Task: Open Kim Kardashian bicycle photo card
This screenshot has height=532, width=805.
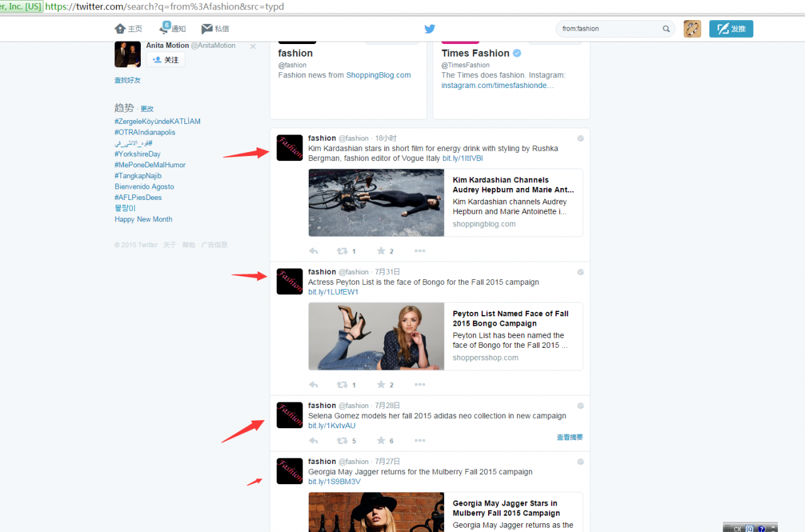Action: point(377,202)
